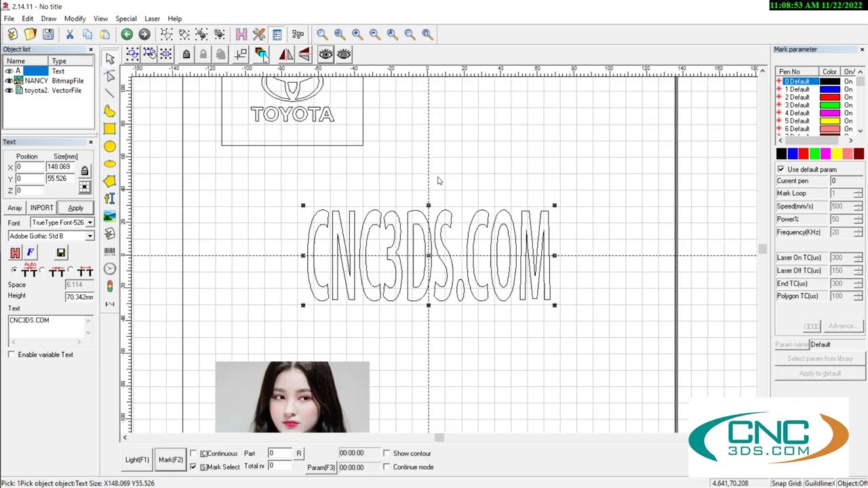Click the green Undo arrow

click(127, 34)
